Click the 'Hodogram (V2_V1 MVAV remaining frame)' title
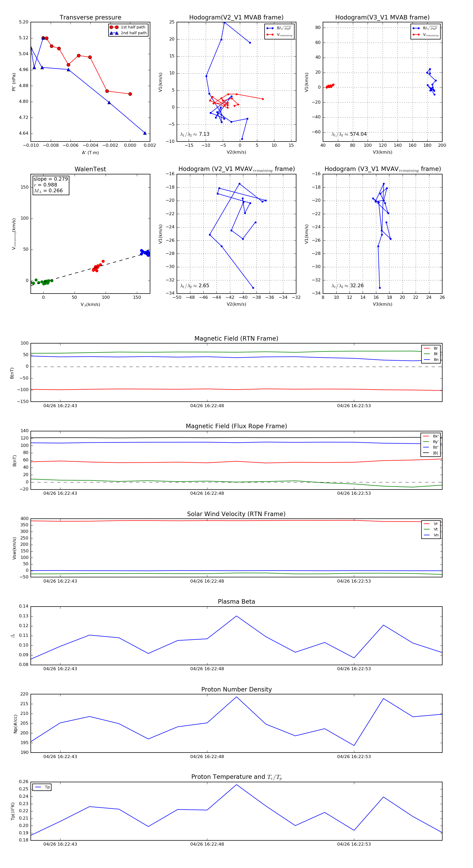 pos(236,169)
